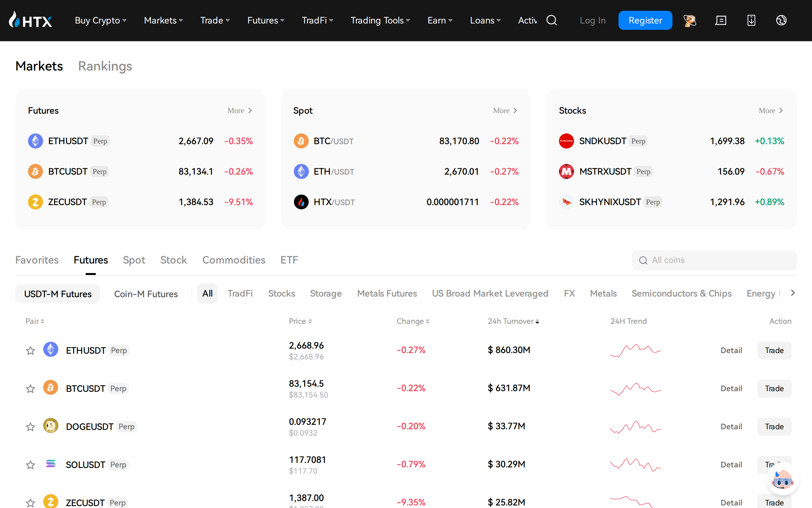The image size is (812, 508).
Task: Click the ETHUSDT icon in table row
Action: (x=51, y=350)
